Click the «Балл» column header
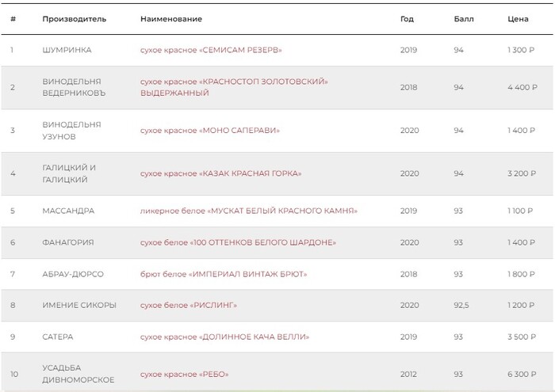Screen dimensions: 555x392 tap(463, 18)
